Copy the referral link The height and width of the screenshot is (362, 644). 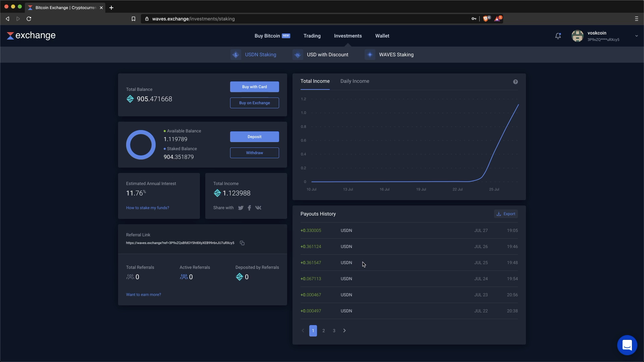[x=242, y=243]
